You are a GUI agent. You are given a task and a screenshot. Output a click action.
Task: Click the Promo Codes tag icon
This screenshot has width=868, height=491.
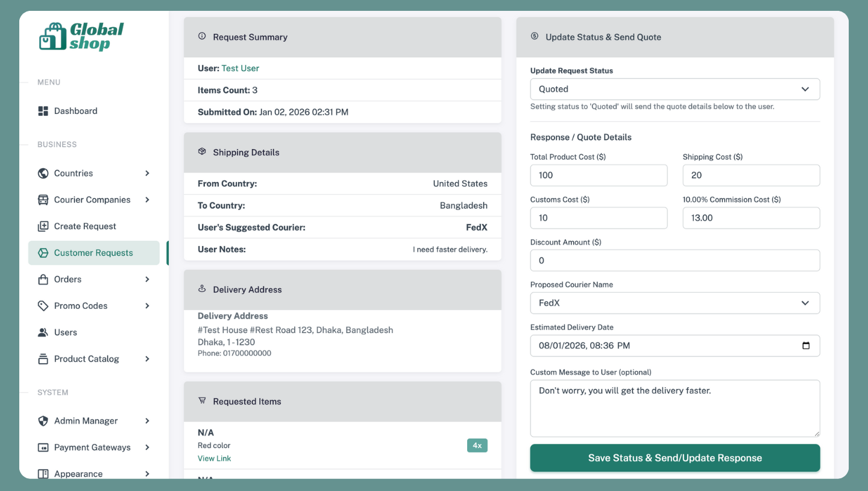tap(43, 306)
